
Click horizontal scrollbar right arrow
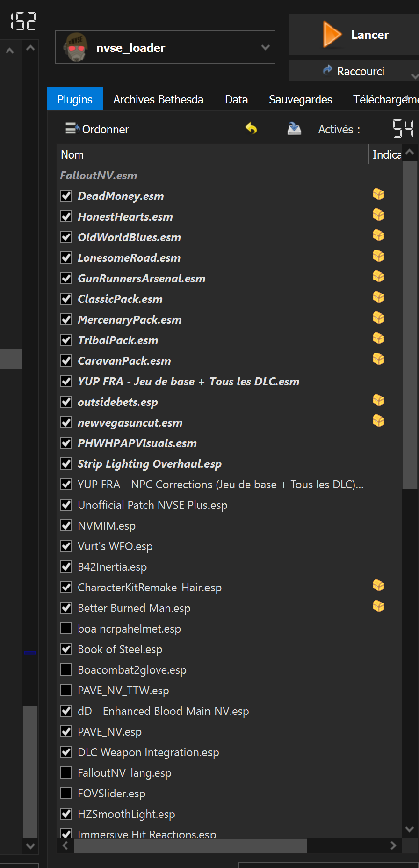tap(393, 846)
